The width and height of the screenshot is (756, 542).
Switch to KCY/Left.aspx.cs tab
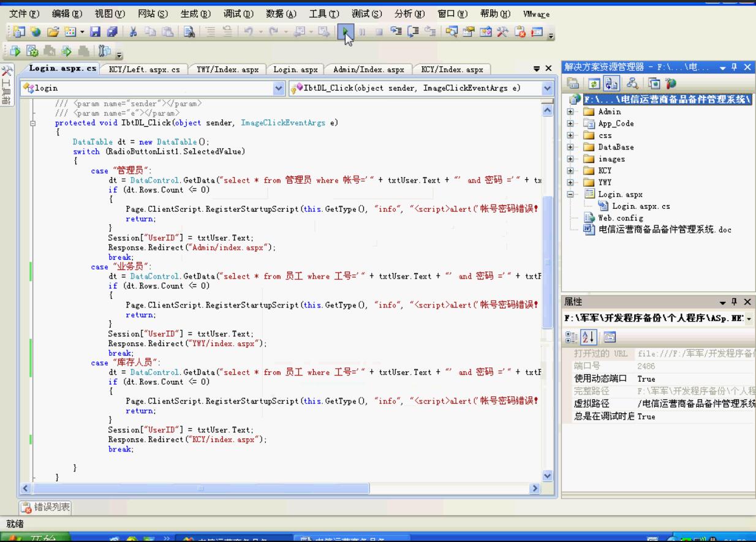[144, 69]
